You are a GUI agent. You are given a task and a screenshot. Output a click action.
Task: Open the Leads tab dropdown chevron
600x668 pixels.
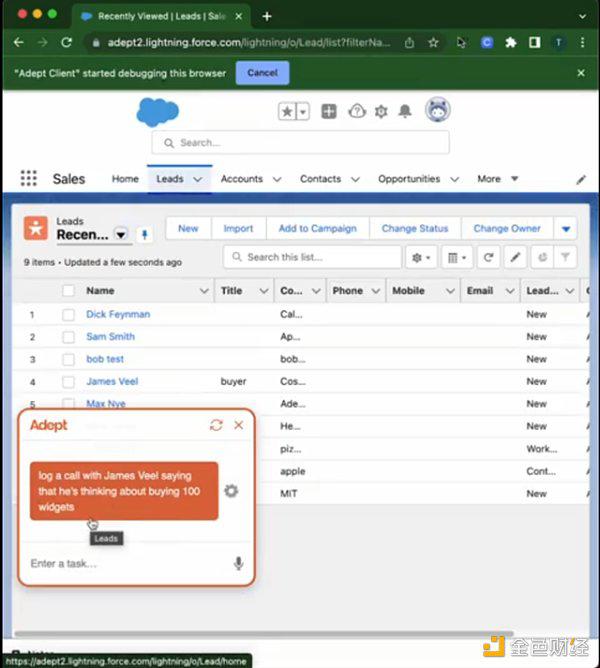point(197,179)
